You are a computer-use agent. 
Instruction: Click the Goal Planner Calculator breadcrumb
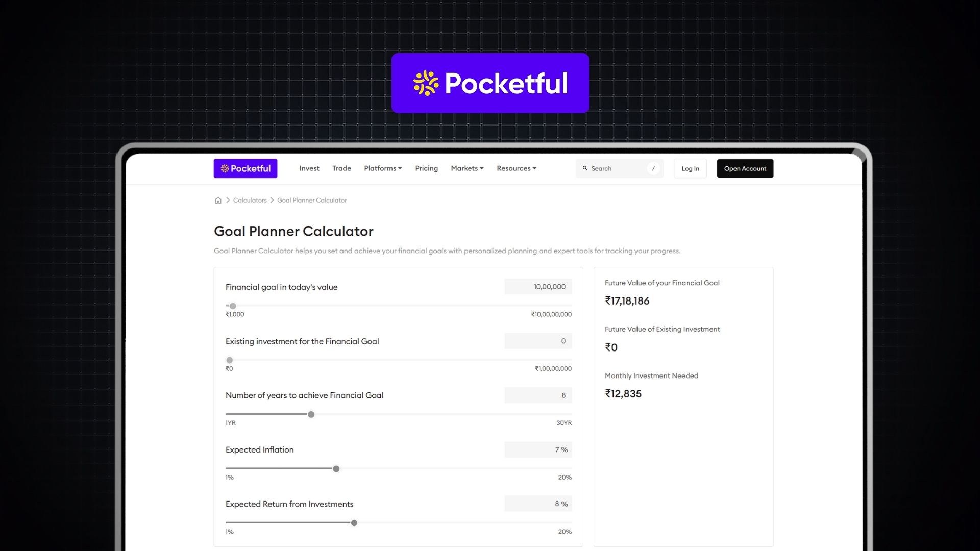click(311, 200)
